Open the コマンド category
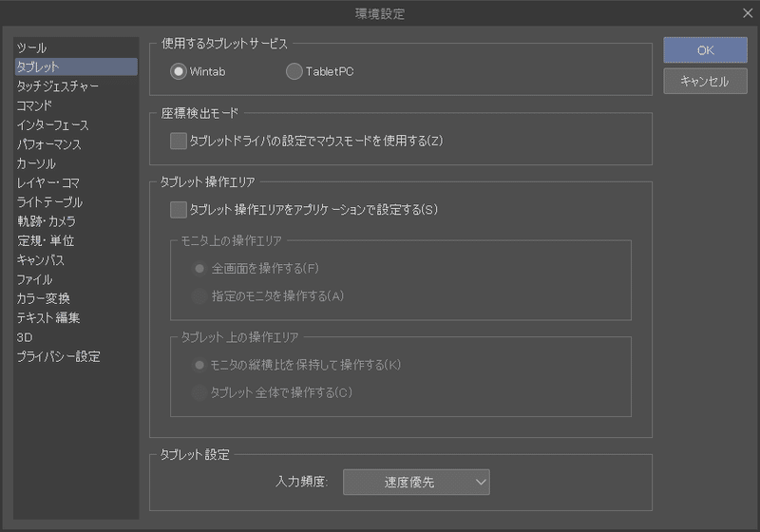The height and width of the screenshot is (532, 760). click(76, 105)
